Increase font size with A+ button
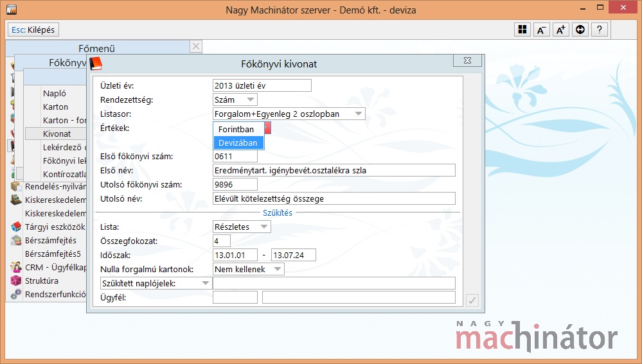This screenshot has height=364, width=642. pos(560,30)
